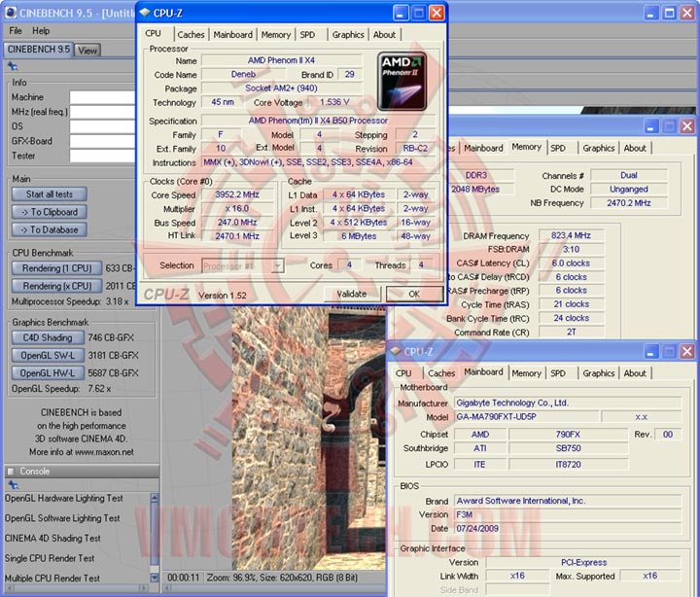Viewport: 700px width, 597px height.
Task: Select CPU tab in front CPU-Z window
Action: click(153, 33)
